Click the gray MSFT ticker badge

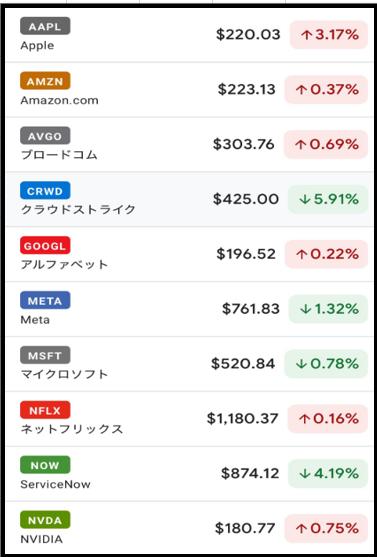pyautogui.click(x=45, y=355)
